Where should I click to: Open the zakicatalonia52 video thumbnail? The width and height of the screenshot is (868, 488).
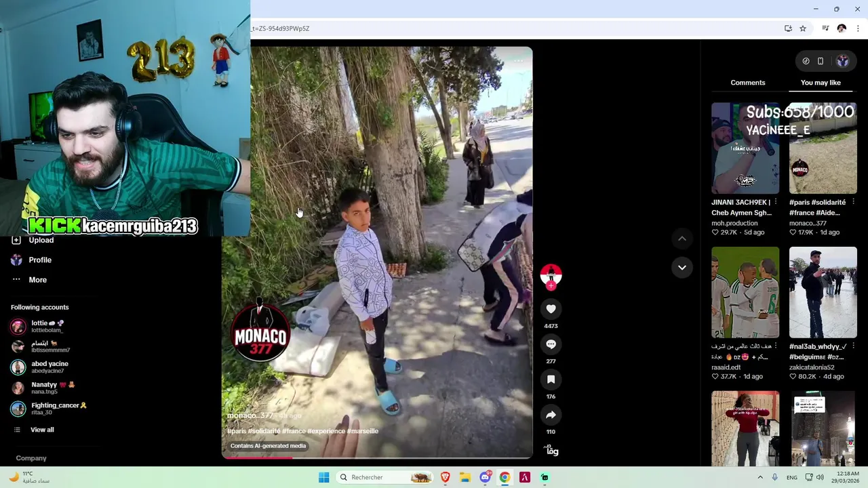823,292
